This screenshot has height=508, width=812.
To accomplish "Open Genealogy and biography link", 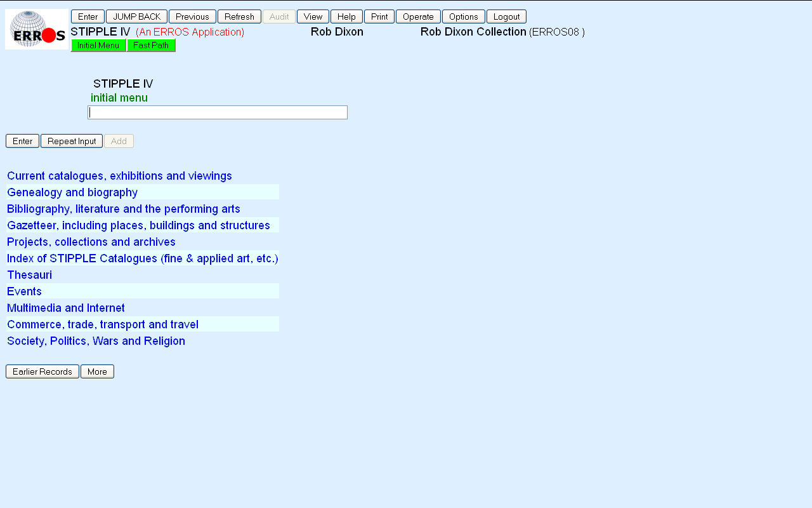I will coord(72,192).
